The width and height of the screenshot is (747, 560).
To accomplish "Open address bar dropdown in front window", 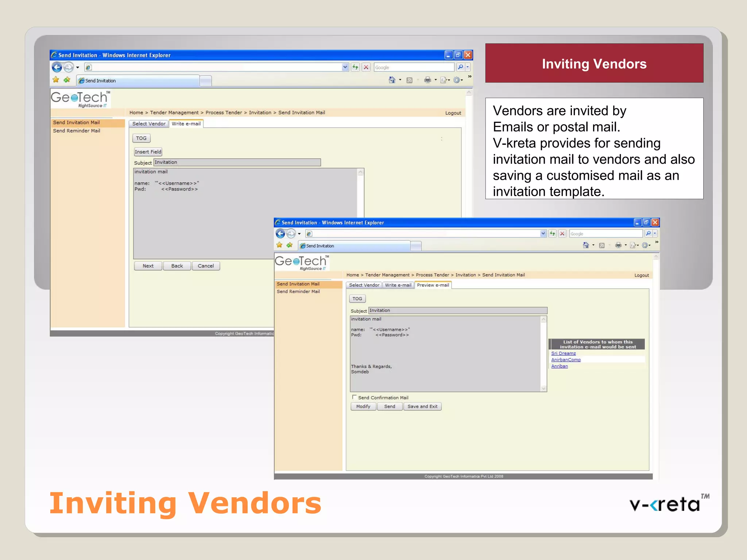I will [x=543, y=234].
